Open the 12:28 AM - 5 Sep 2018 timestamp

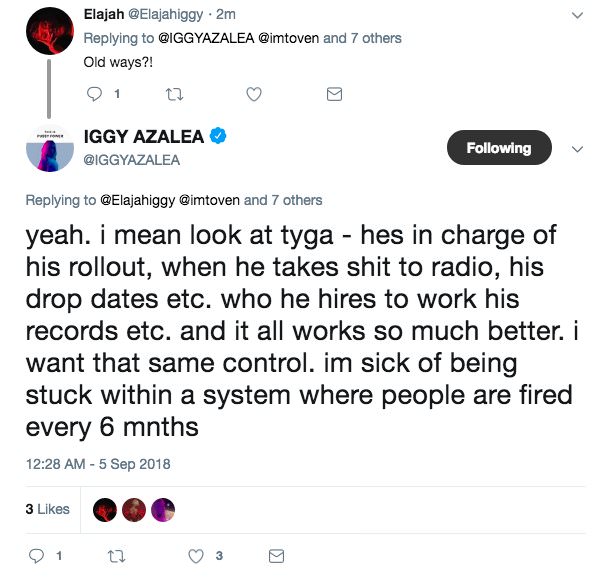tap(98, 464)
